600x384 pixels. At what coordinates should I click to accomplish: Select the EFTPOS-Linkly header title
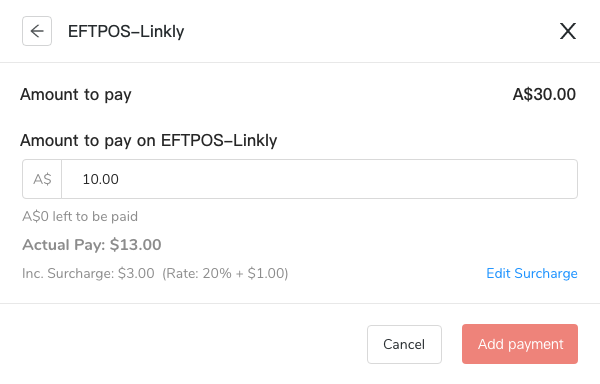click(x=126, y=31)
